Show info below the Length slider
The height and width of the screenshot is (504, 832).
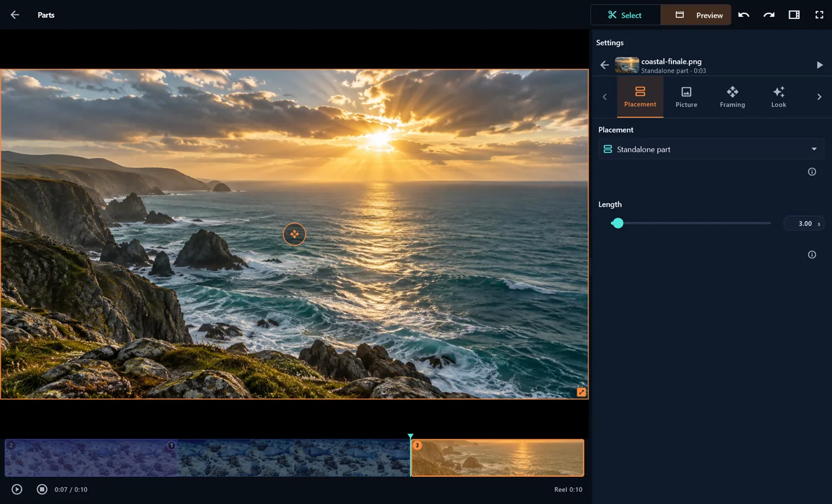click(x=812, y=255)
